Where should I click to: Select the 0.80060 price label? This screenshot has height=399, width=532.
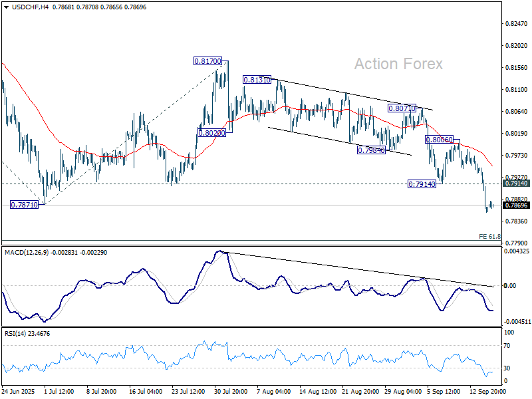440,140
